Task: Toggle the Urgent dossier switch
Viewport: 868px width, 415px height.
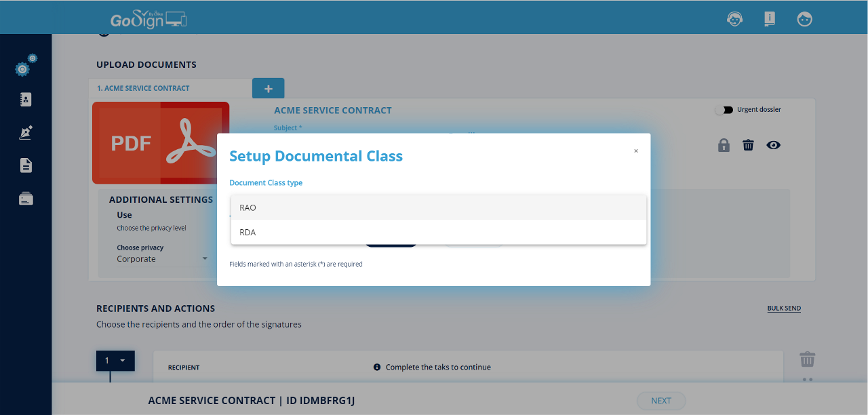Action: coord(724,110)
